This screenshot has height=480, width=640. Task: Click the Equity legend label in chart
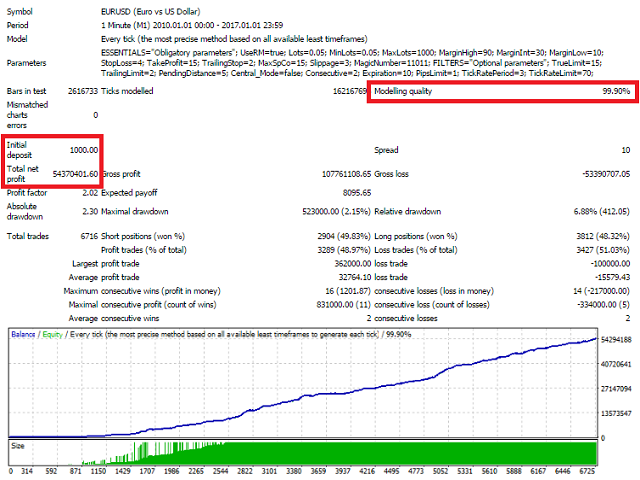pyautogui.click(x=53, y=334)
